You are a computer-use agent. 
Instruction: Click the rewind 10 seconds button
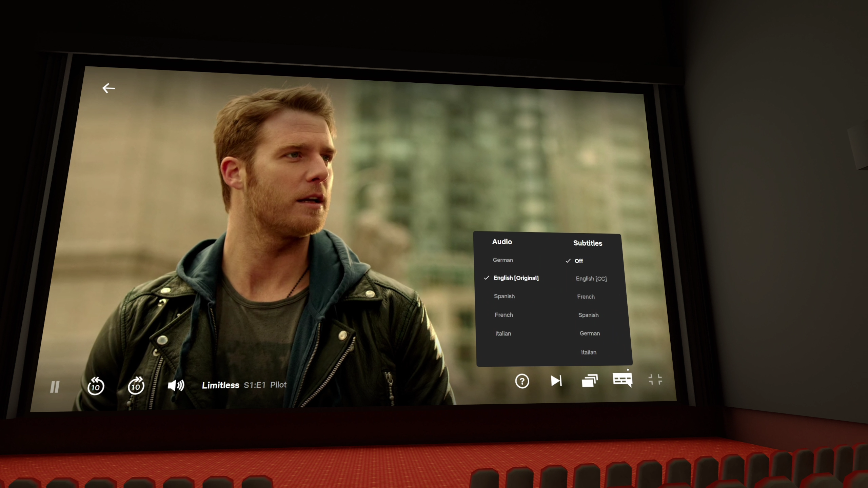coord(96,386)
